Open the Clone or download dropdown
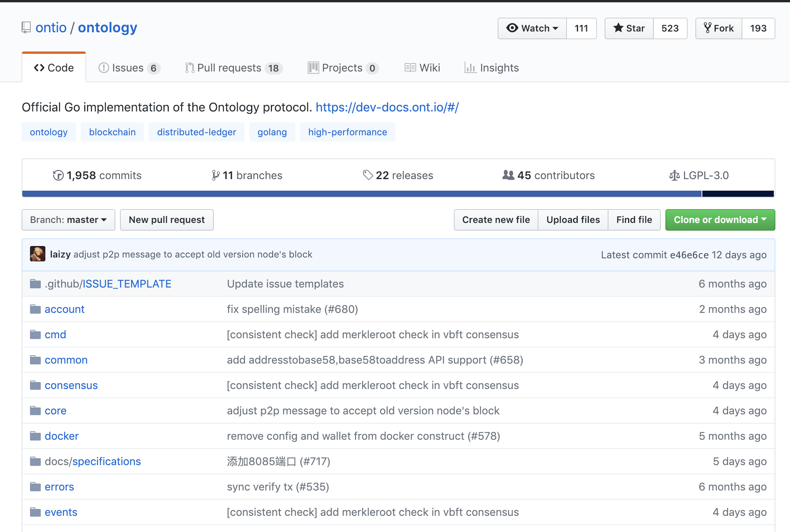 point(720,220)
